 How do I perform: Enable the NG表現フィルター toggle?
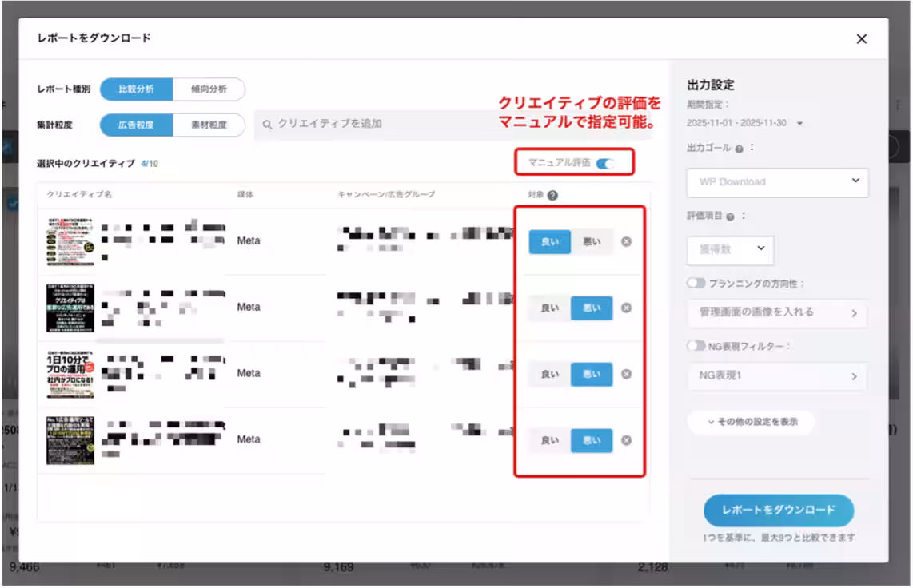[x=696, y=346]
